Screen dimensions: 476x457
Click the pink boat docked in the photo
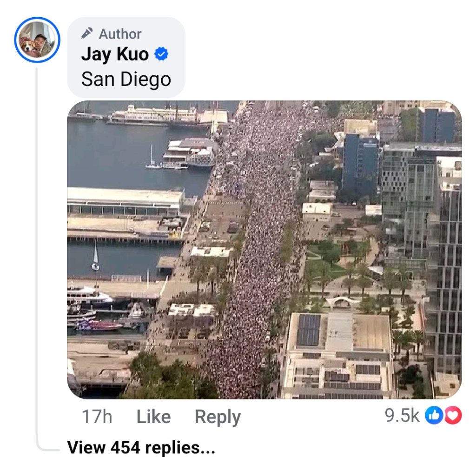[99, 325]
